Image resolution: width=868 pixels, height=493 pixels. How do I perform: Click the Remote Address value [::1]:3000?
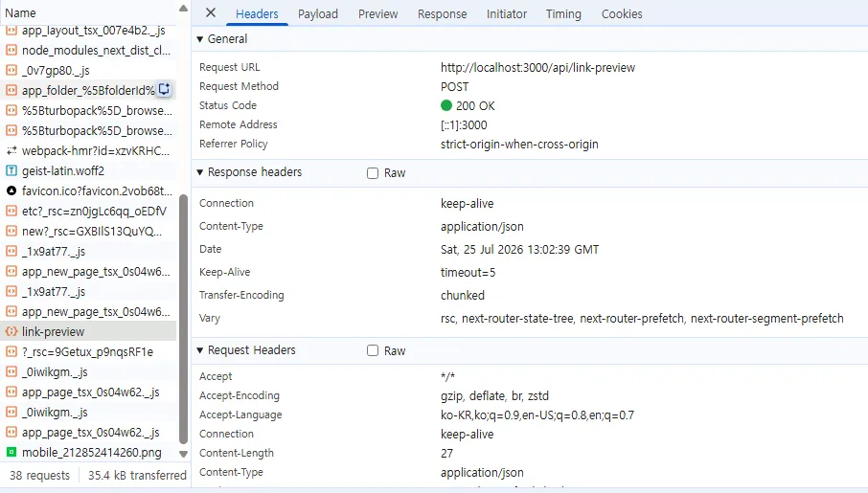(464, 125)
